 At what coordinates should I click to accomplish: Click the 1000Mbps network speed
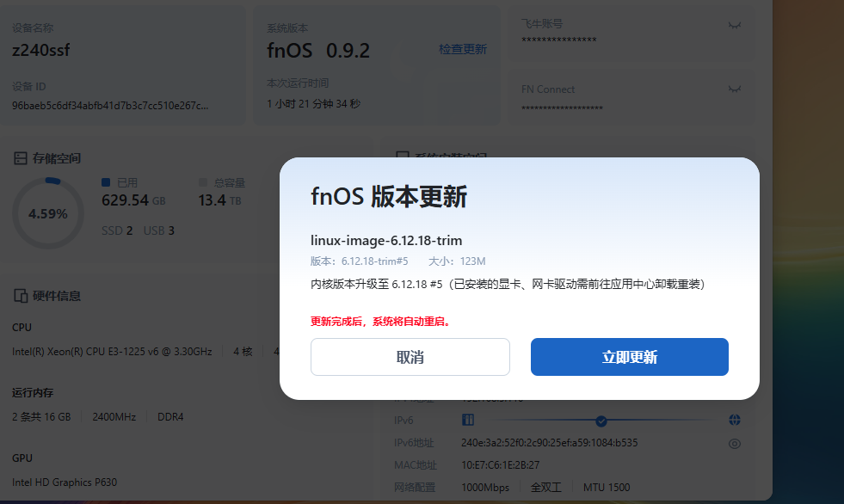click(x=485, y=488)
